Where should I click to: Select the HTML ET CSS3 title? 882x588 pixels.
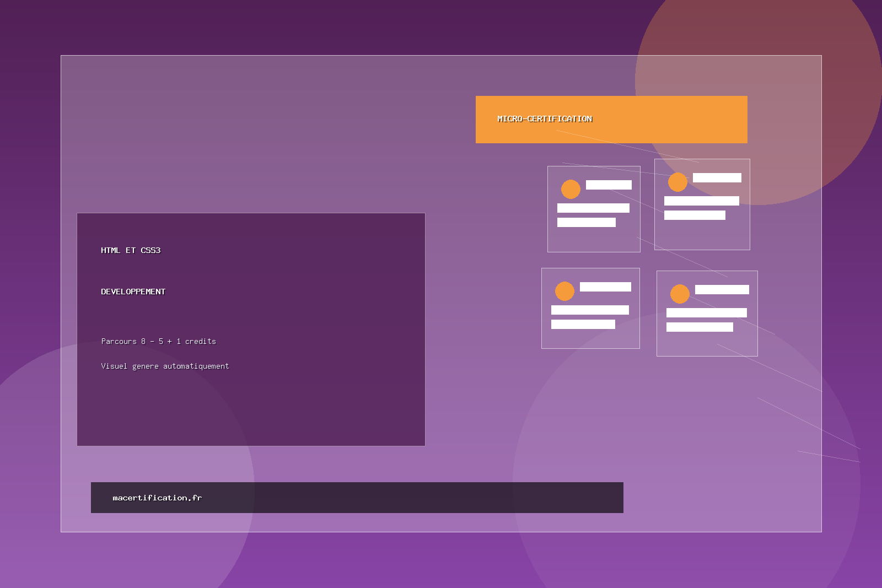[131, 250]
